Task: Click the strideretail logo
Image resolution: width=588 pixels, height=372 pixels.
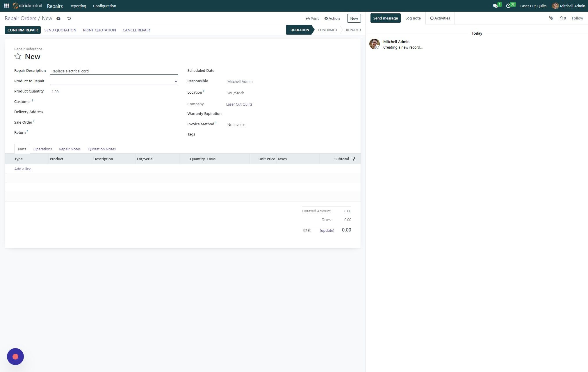Action: 27,6
